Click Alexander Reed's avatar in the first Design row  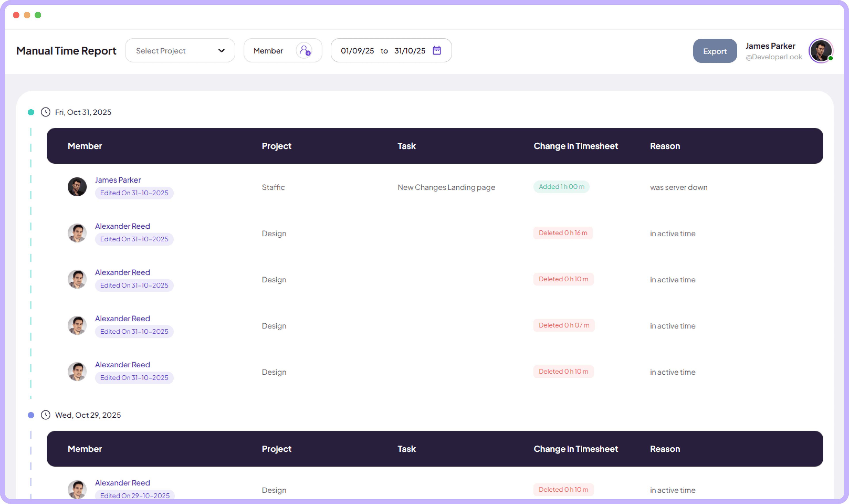77,233
